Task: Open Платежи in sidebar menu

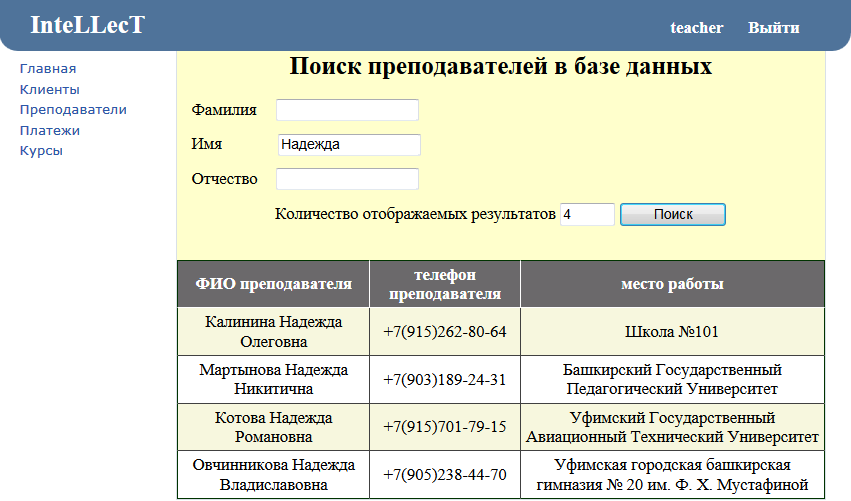Action: click(49, 130)
